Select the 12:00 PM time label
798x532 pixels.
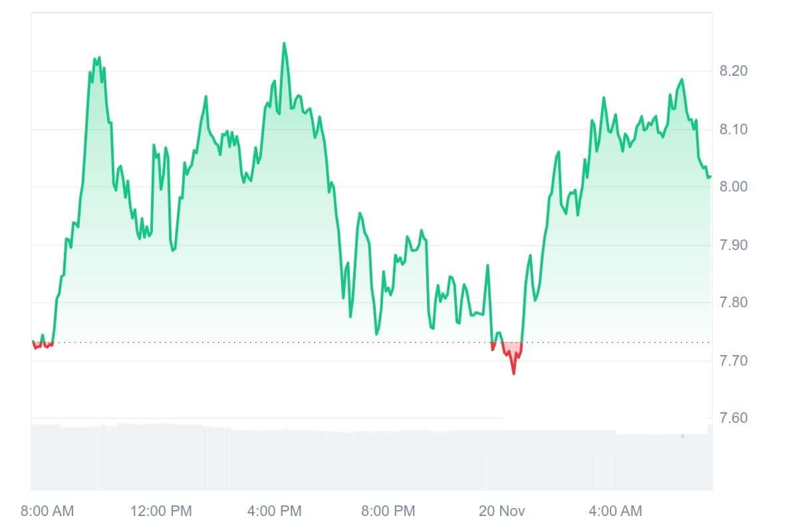[x=162, y=511]
